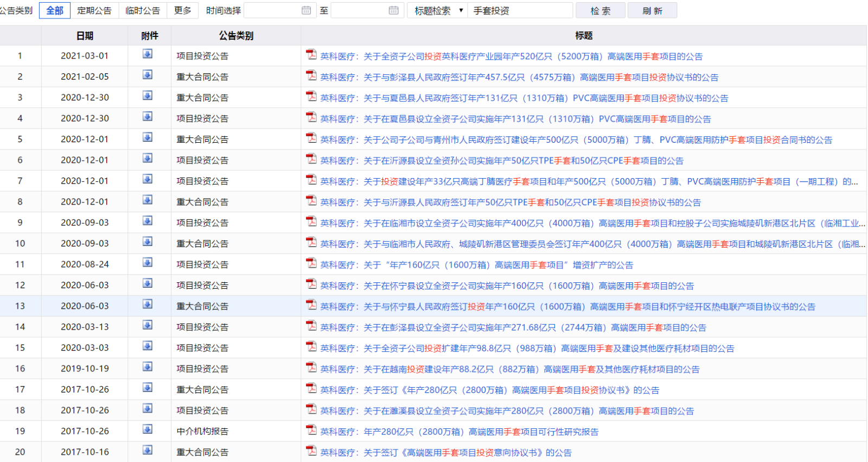
Task: Open announcement 在越南投资建设年产88.2亿只
Action: coord(510,369)
